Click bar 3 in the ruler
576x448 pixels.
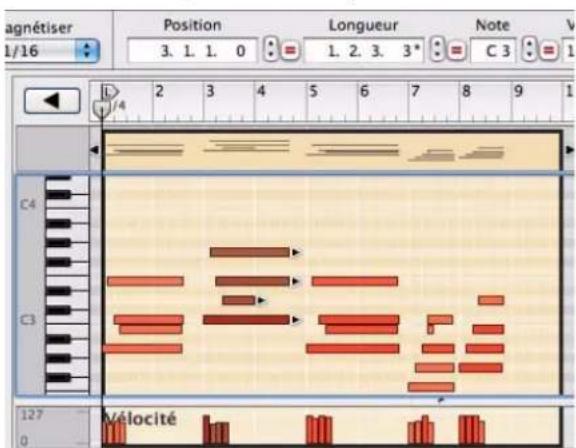click(x=210, y=91)
